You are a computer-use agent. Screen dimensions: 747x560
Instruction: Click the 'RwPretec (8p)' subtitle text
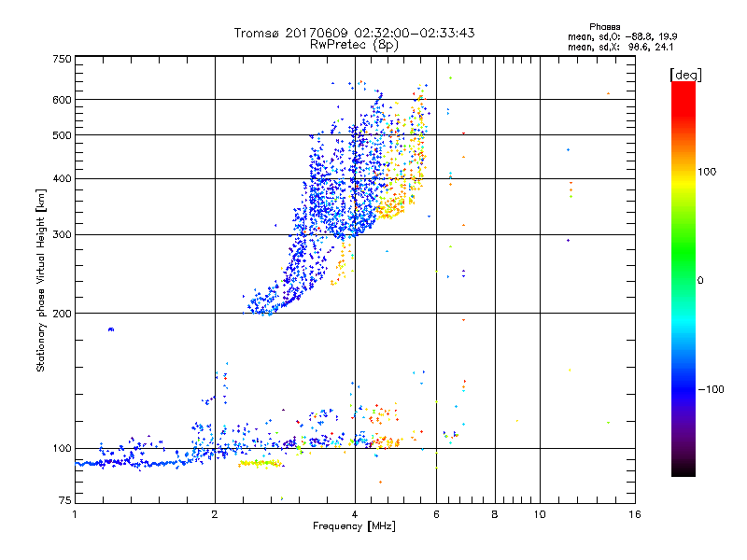coord(354,45)
